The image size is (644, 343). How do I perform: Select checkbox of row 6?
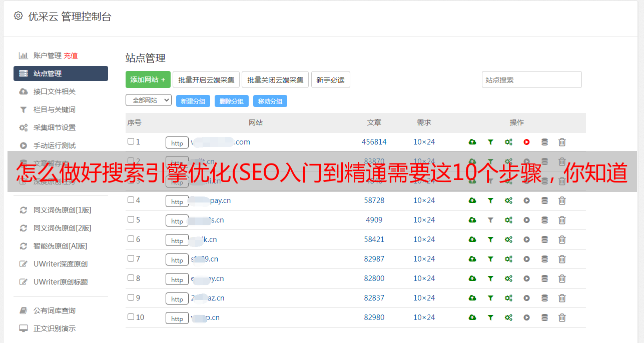[131, 239]
